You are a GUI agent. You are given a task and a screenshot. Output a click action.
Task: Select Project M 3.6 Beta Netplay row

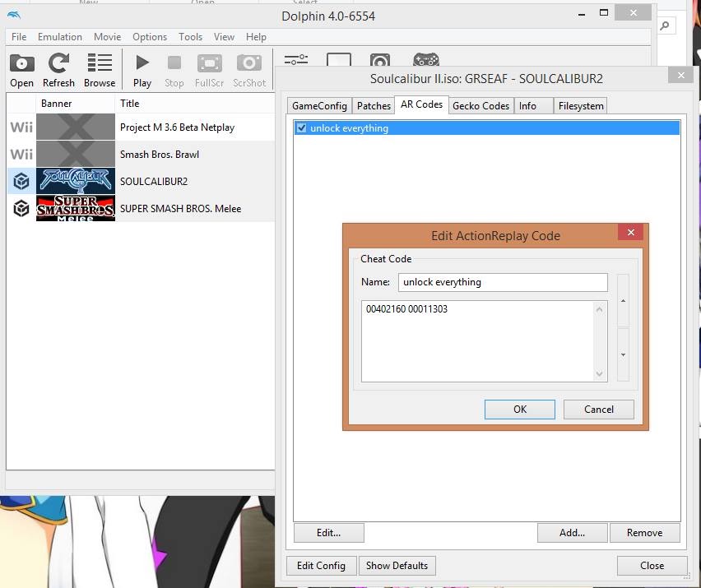(x=141, y=127)
